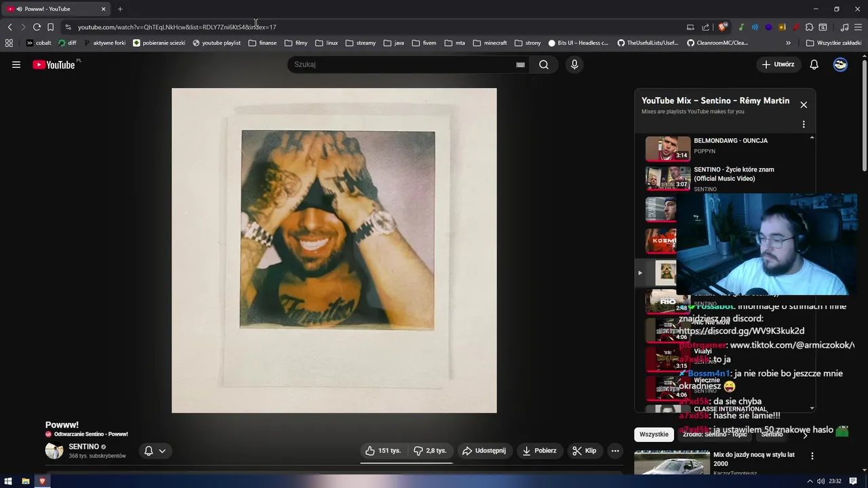Open the extensions puzzle icon

coord(809,27)
